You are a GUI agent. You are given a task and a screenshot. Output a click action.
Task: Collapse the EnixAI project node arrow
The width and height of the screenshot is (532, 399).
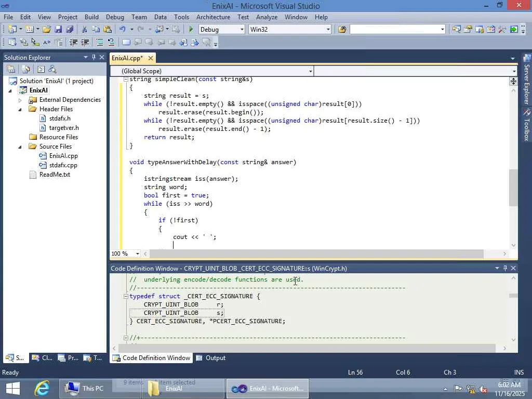pyautogui.click(x=10, y=90)
